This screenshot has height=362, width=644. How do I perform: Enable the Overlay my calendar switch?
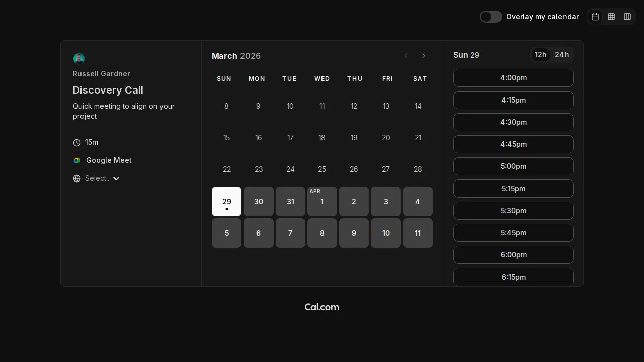(x=491, y=17)
